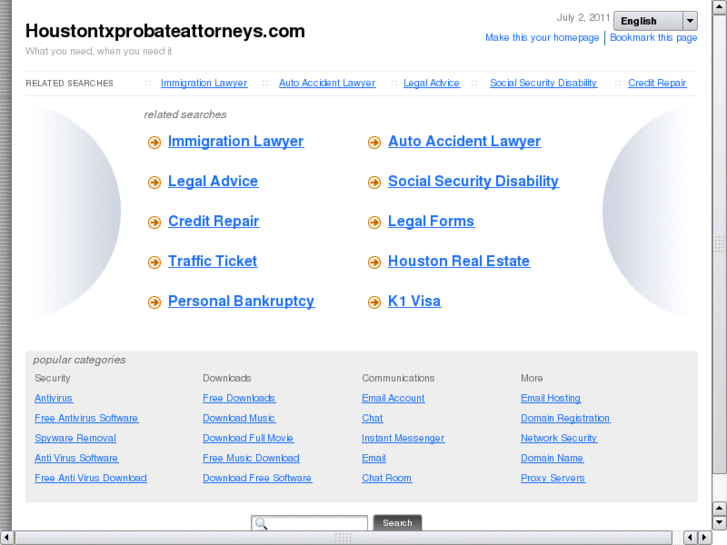727x545 pixels.
Task: Click Bookmark this page link
Action: (653, 38)
